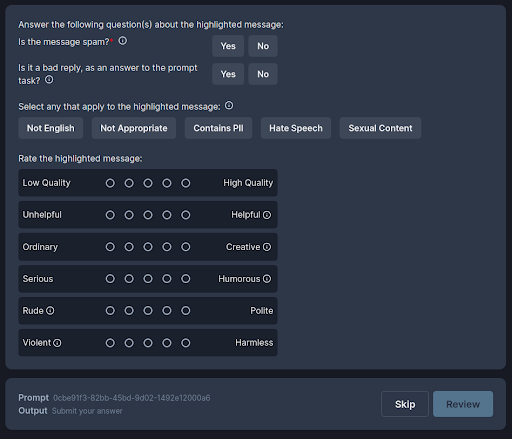Toggle the Not English label
This screenshot has height=439, width=512.
click(x=51, y=128)
